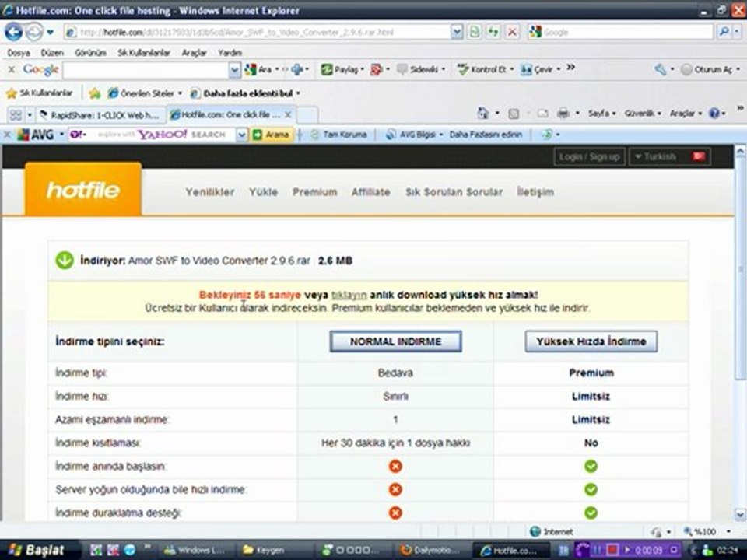747x560 pixels.
Task: Click the green download arrow icon
Action: (65, 261)
